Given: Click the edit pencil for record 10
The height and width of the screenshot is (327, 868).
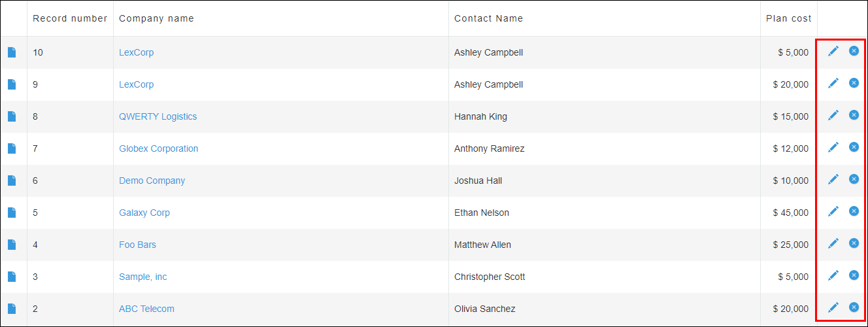Looking at the screenshot, I should coord(833,51).
